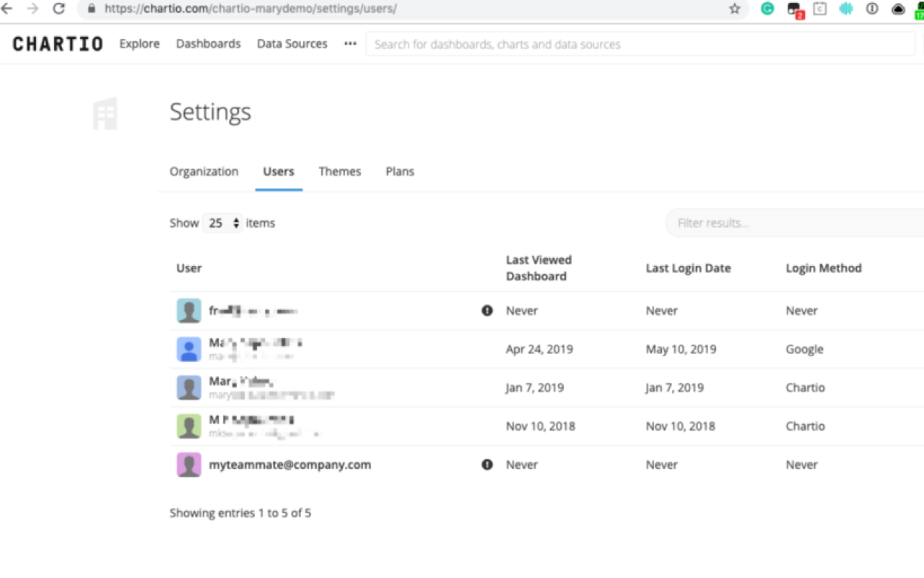Click the browser back button
924x578 pixels.
pyautogui.click(x=8, y=9)
